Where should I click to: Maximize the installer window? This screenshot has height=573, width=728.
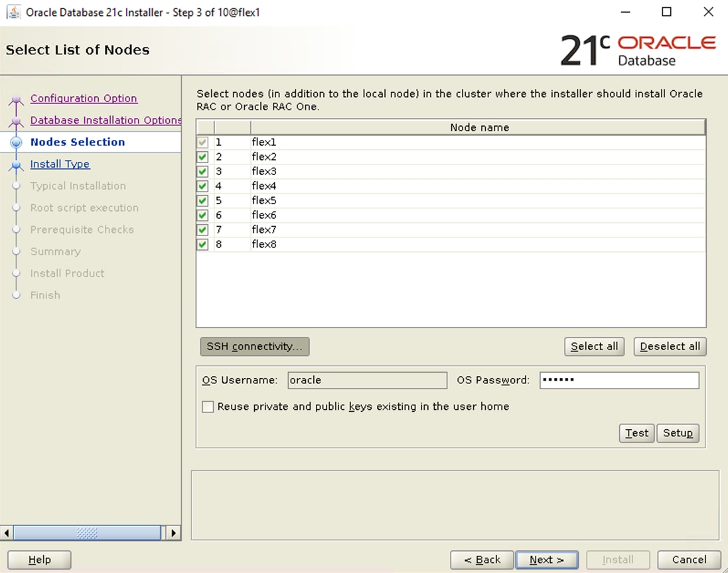pos(666,12)
